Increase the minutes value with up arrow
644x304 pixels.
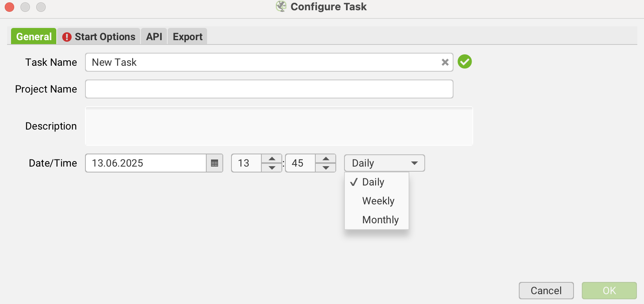(x=326, y=159)
